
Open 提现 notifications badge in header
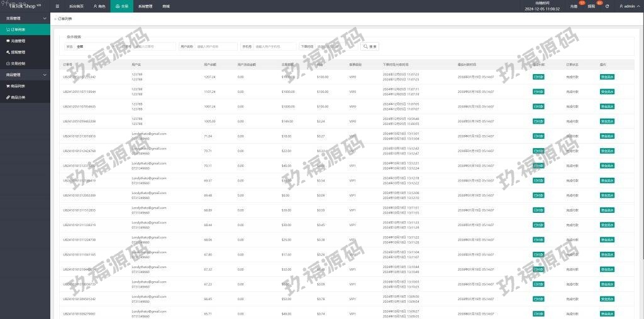(x=591, y=6)
